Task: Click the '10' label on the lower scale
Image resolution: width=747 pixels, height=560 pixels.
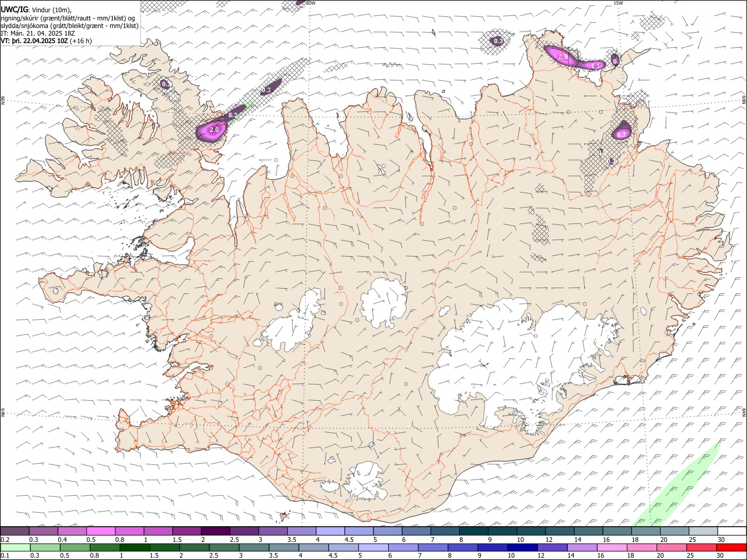Action: [x=511, y=556]
